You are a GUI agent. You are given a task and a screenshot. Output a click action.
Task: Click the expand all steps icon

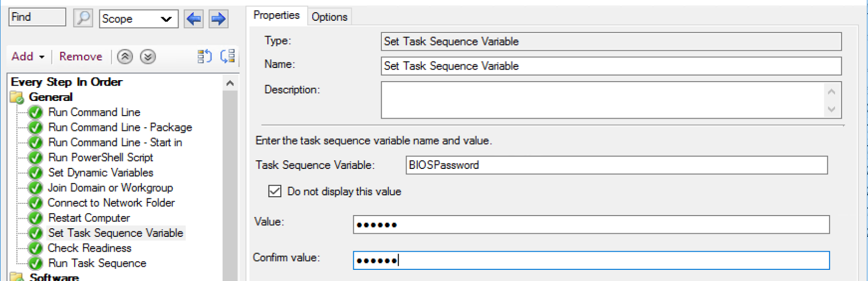(228, 56)
